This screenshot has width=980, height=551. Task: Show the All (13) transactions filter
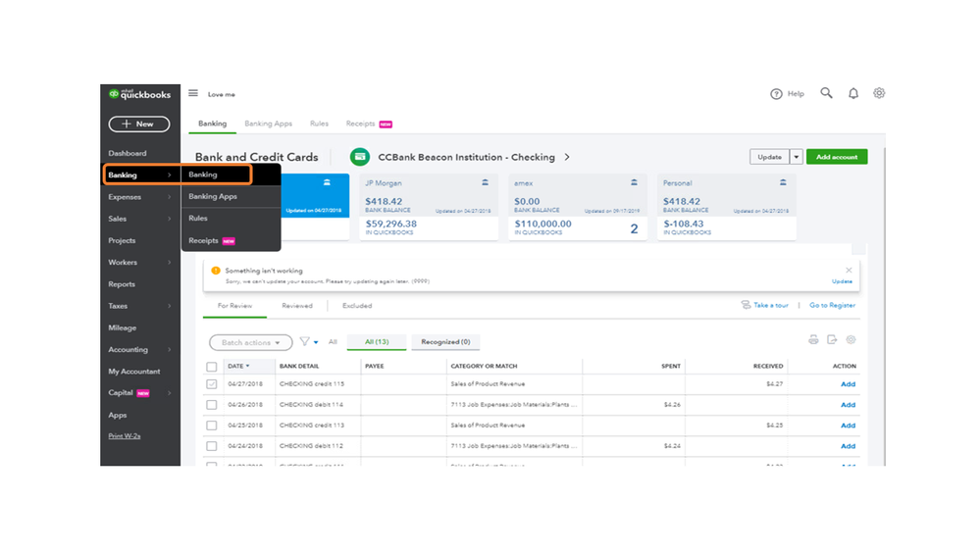point(377,342)
